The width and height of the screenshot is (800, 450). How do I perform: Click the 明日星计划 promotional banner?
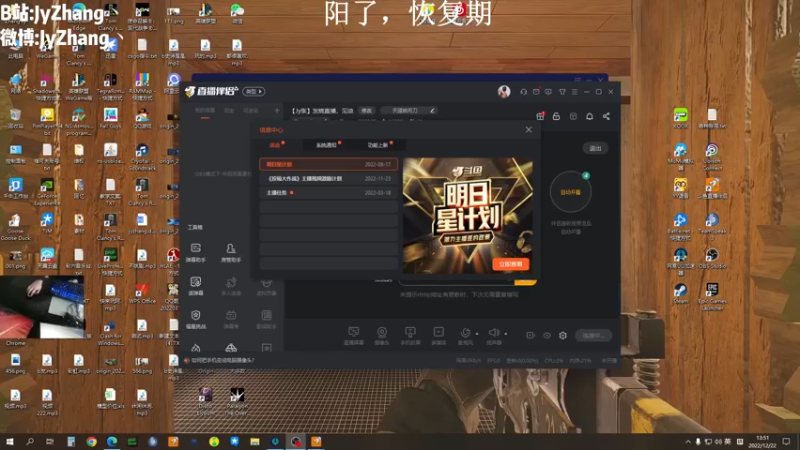[x=467, y=216]
